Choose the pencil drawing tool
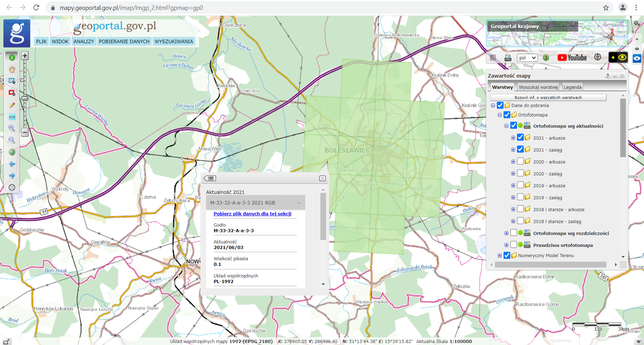 point(12,105)
